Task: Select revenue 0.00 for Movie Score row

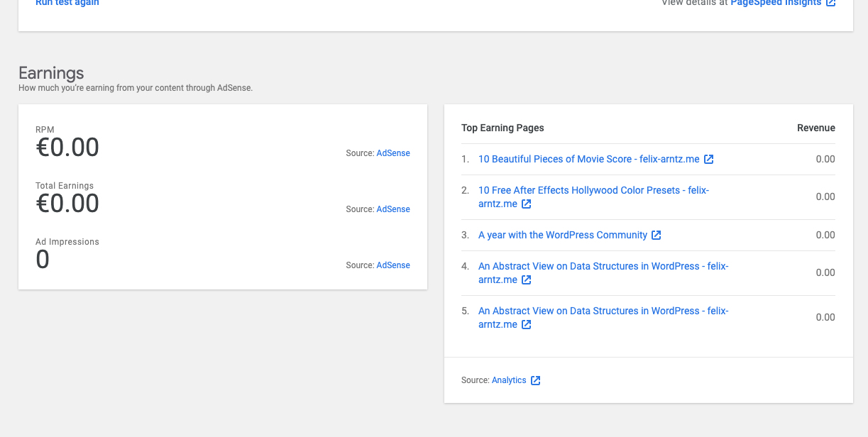Action: (x=825, y=160)
